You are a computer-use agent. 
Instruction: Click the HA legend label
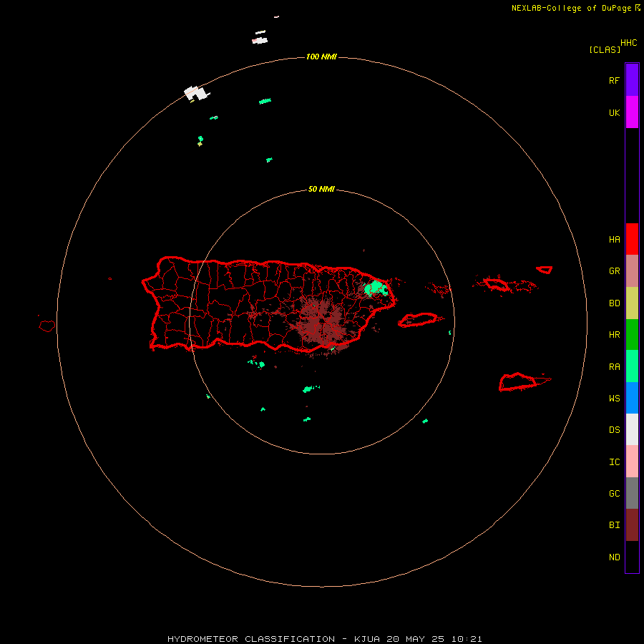coord(614,240)
